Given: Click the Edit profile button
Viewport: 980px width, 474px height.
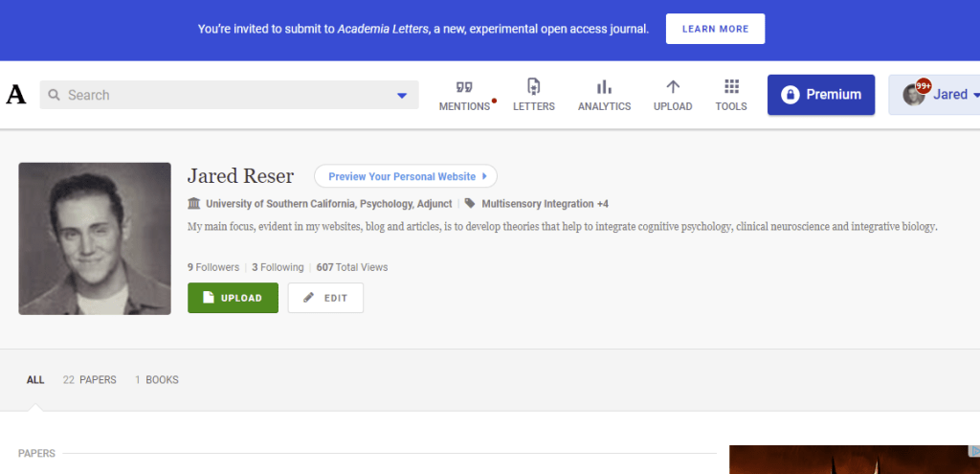Looking at the screenshot, I should [325, 298].
